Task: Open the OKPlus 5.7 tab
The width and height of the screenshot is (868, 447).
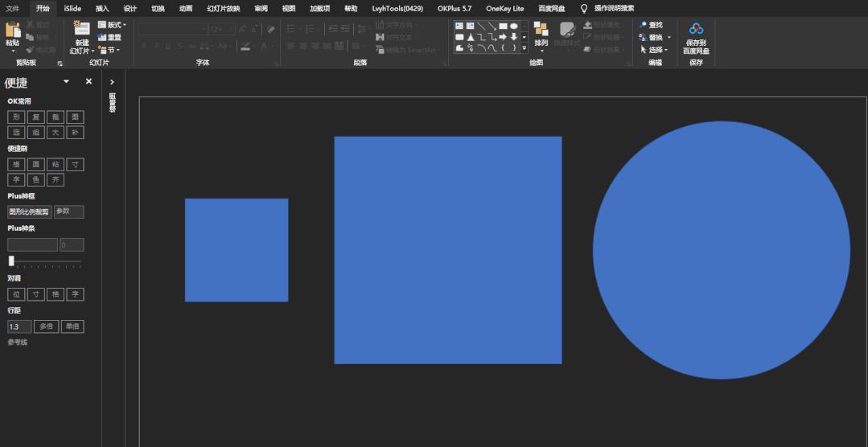Action: 455,8
